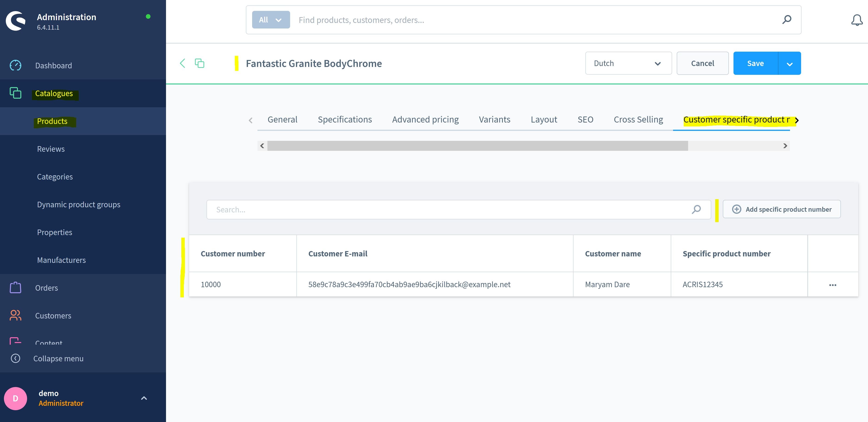Click customer number 10000 cell

243,284
